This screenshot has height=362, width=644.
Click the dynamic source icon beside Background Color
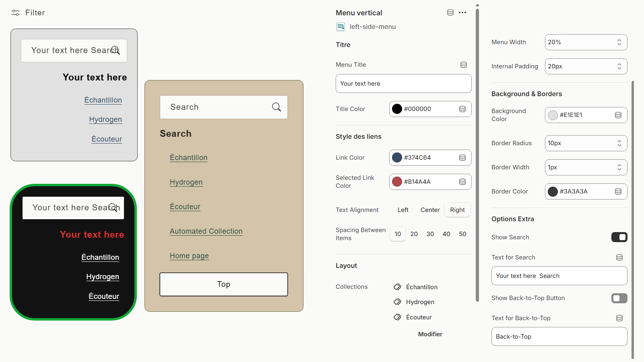[x=618, y=115]
